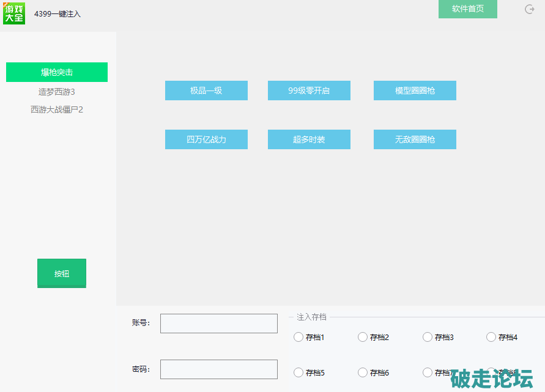This screenshot has width=545, height=392.
Task: Click the 无敌圆圆枪 button
Action: (x=415, y=139)
